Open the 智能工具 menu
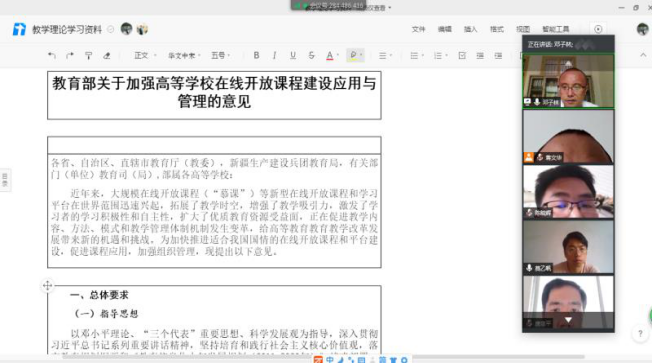This screenshot has width=652, height=364. click(556, 29)
